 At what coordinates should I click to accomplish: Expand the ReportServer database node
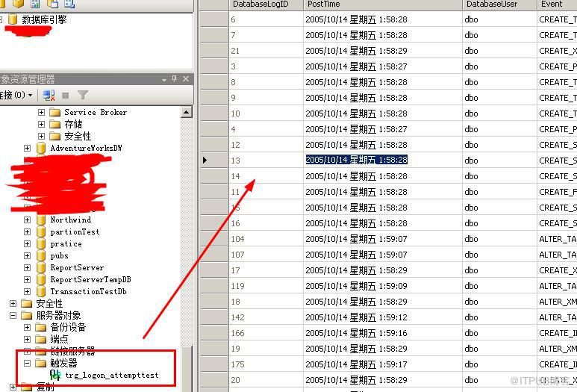[27, 267]
